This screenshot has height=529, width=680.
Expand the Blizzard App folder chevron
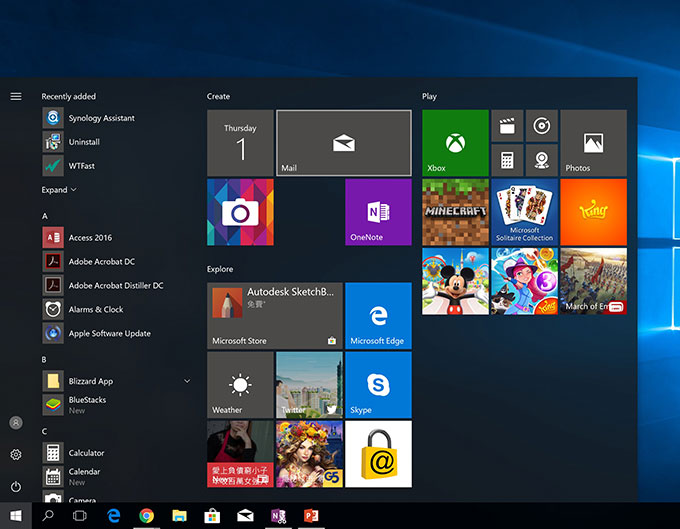(x=187, y=381)
